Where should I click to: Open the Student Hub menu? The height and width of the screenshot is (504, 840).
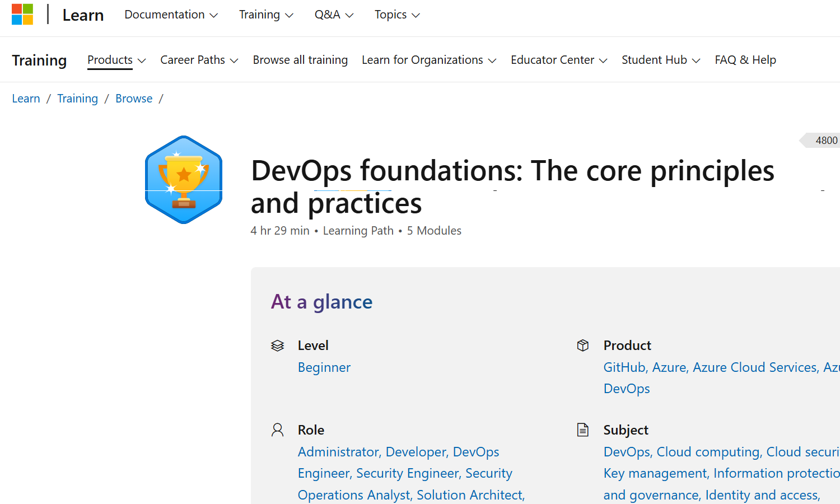coord(660,60)
